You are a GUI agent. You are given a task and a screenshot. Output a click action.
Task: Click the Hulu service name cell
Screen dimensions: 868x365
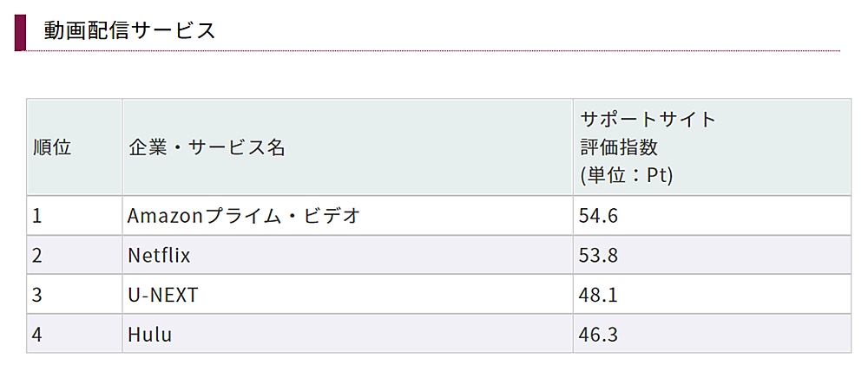[149, 334]
